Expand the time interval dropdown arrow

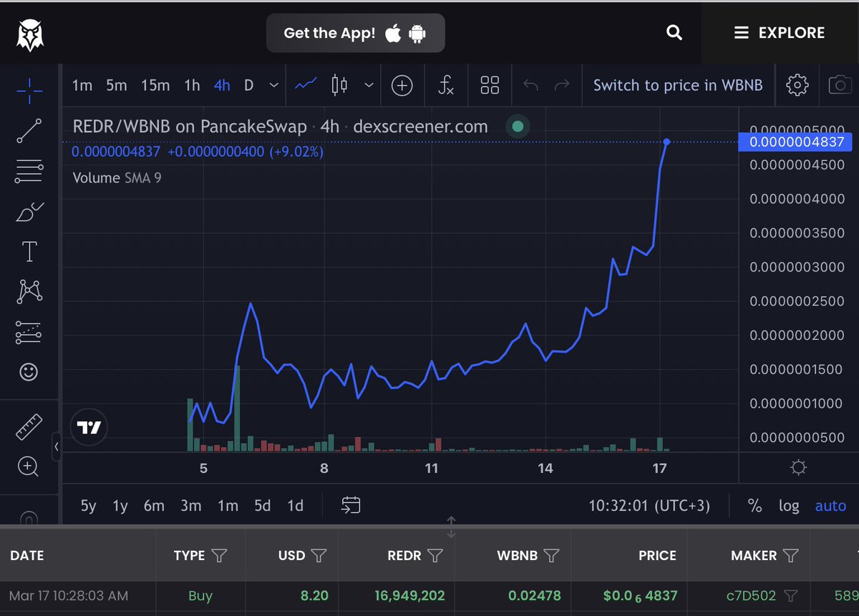[x=273, y=86]
